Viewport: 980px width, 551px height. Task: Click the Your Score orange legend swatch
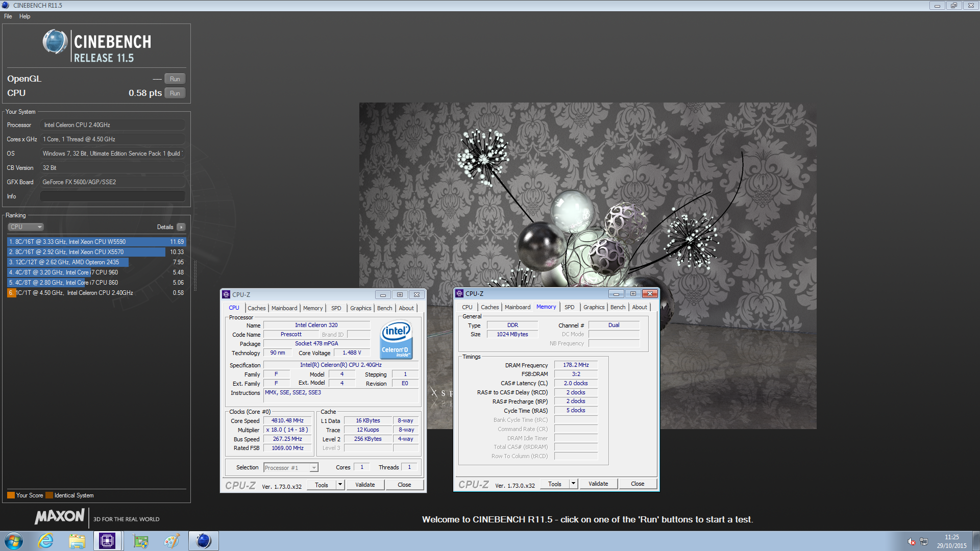pyautogui.click(x=11, y=495)
